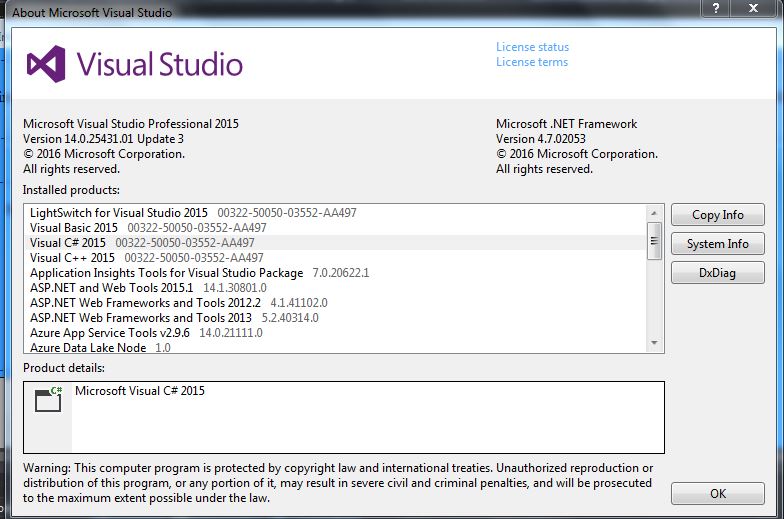784x519 pixels.
Task: Click the Microsoft Visual C# 2015 details text
Action: point(140,390)
